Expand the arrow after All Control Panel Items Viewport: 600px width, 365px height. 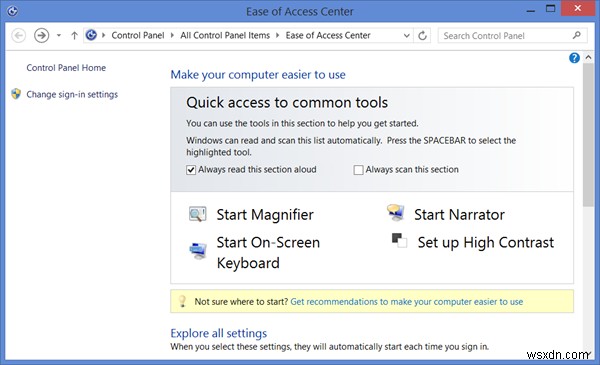(277, 35)
